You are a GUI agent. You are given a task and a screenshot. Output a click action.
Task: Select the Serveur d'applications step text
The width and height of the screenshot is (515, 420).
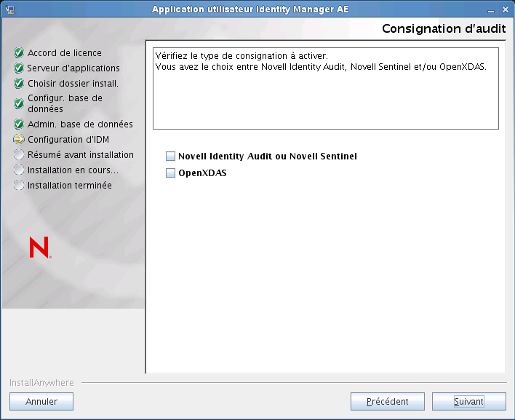point(73,68)
